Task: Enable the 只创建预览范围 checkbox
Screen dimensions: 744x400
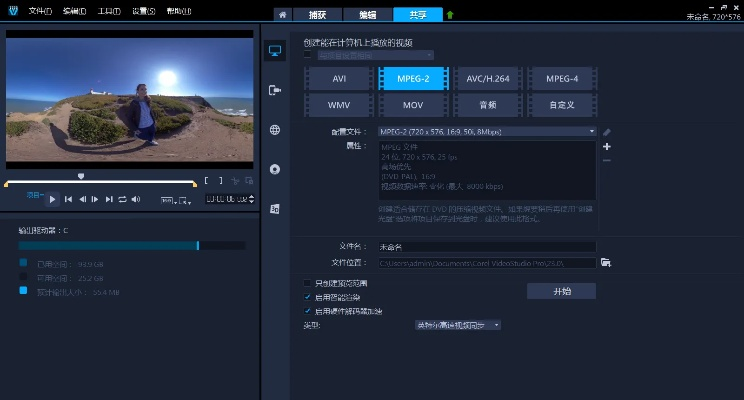Action: 307,283
